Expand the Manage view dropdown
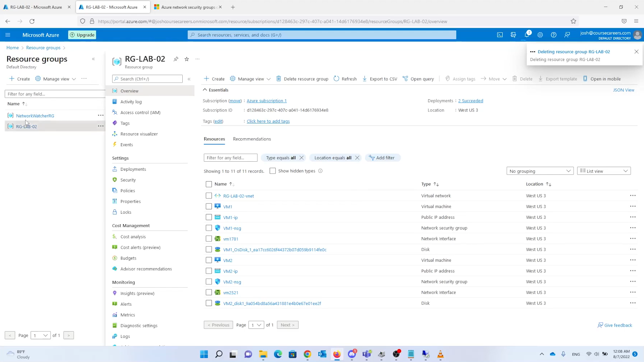This screenshot has height=362, width=644. (x=250, y=79)
